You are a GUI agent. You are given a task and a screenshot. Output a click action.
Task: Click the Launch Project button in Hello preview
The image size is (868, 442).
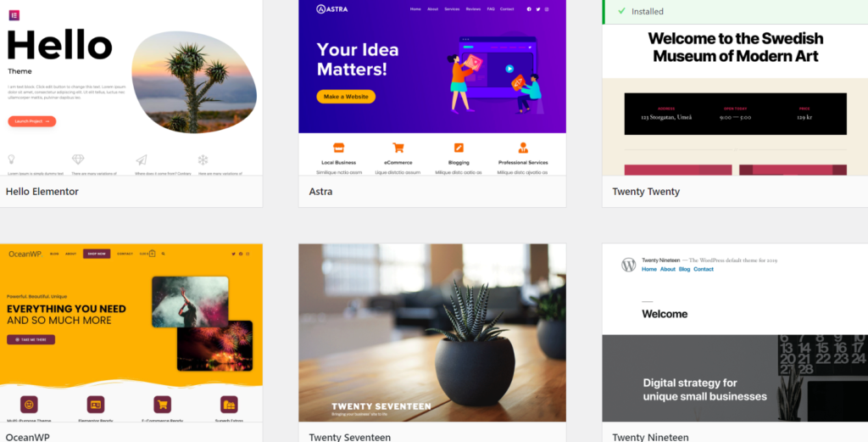coord(32,121)
